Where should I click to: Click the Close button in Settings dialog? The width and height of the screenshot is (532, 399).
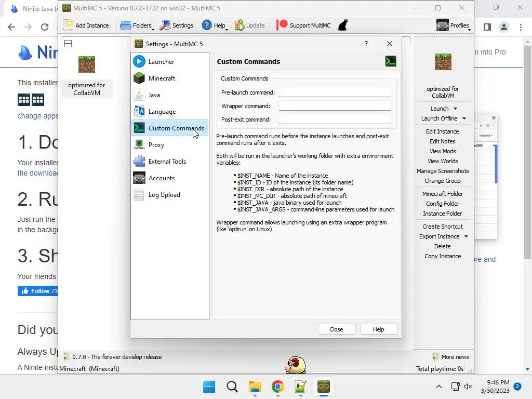tap(336, 329)
